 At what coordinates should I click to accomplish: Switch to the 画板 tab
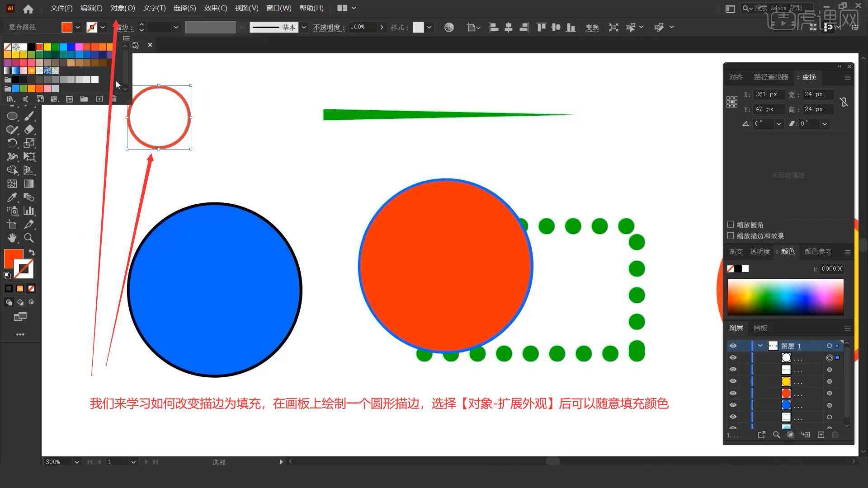tap(760, 328)
